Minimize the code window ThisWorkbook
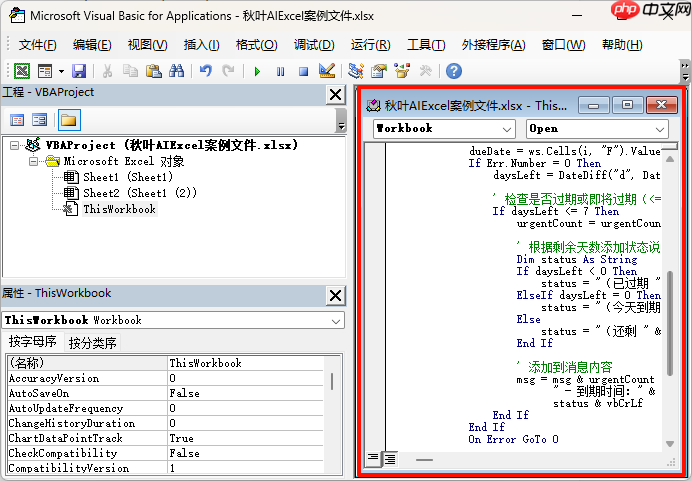This screenshot has height=481, width=692. pos(593,105)
